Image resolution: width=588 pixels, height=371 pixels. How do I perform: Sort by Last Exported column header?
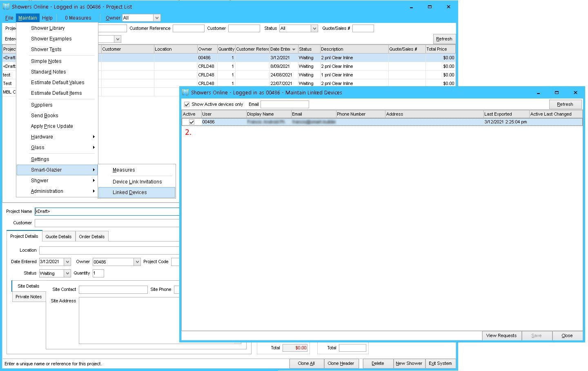(506, 114)
